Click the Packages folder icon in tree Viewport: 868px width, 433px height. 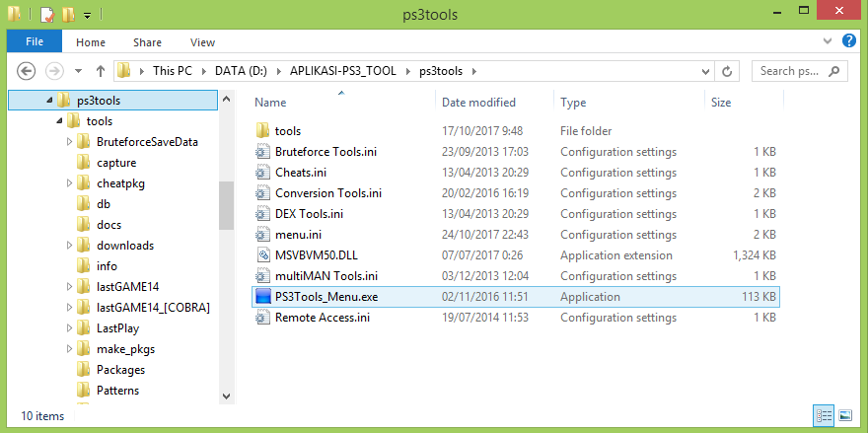[x=84, y=369]
